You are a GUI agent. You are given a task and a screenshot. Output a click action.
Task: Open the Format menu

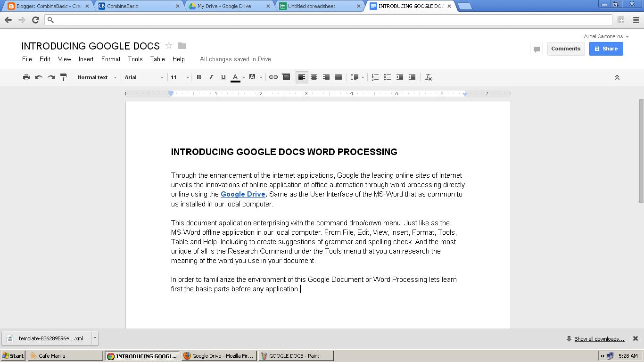(111, 59)
